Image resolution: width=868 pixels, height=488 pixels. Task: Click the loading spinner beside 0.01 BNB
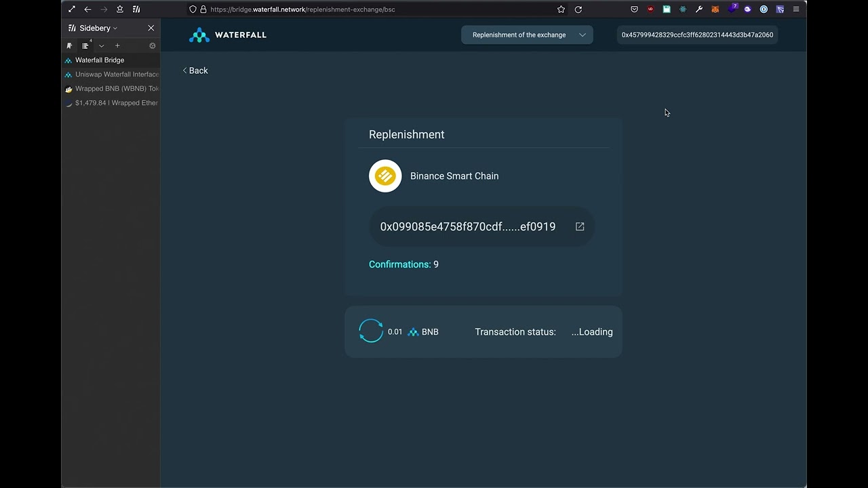(x=371, y=331)
